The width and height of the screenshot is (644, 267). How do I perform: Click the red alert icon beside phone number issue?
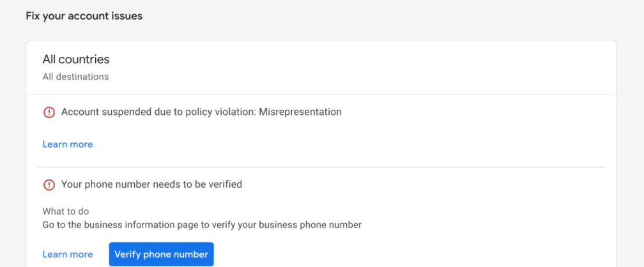click(x=49, y=185)
